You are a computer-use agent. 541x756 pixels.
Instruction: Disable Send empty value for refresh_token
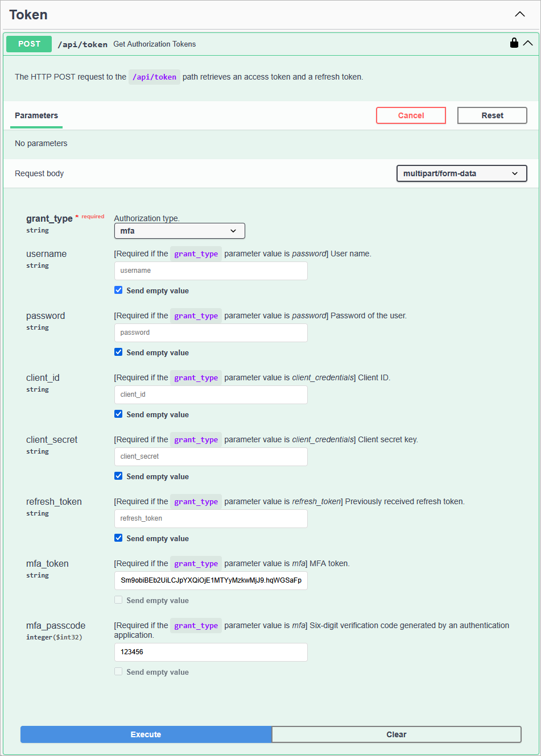pos(118,538)
